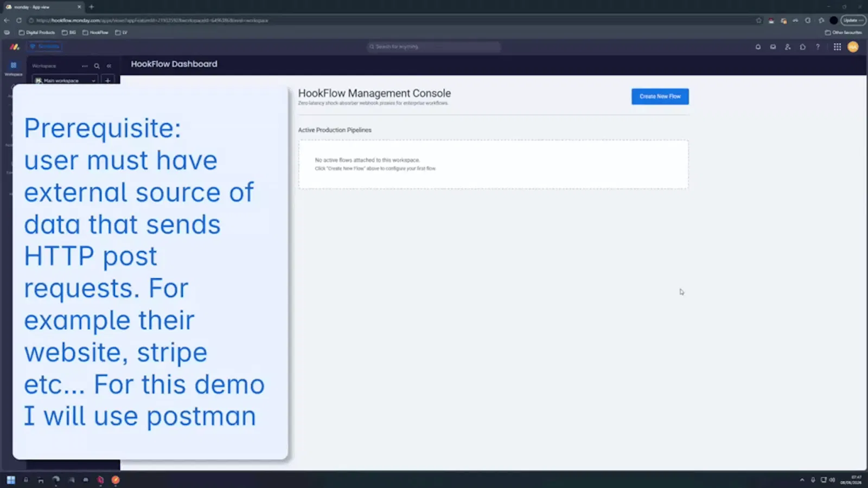Open Workspace three-dot options menu

[85, 66]
